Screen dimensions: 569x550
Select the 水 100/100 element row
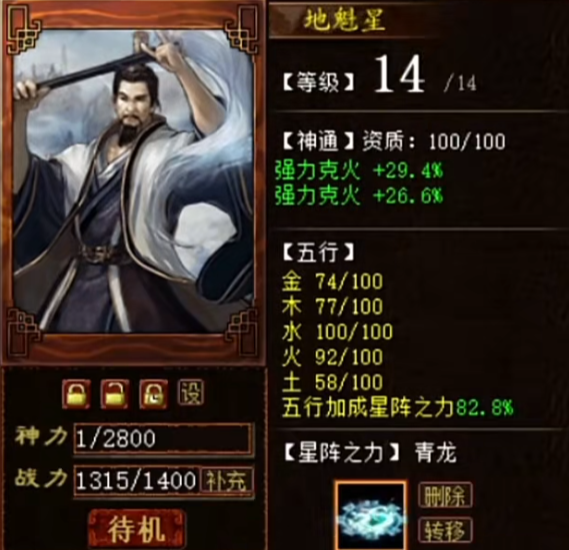click(337, 332)
